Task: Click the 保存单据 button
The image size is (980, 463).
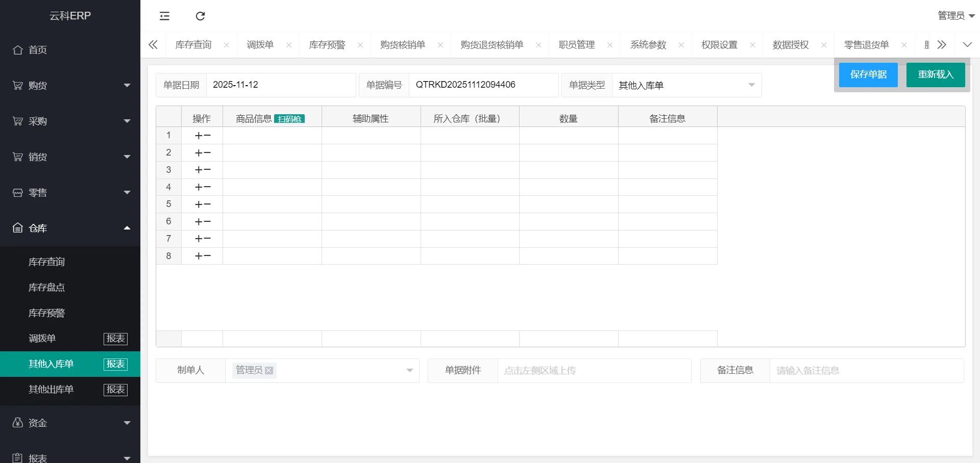Action: [868, 74]
